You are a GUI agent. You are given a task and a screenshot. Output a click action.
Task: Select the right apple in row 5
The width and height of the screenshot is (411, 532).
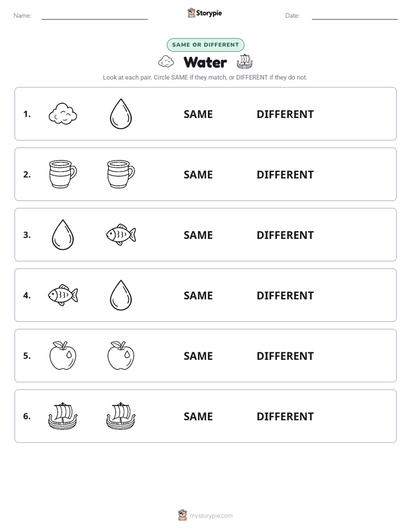click(x=121, y=356)
